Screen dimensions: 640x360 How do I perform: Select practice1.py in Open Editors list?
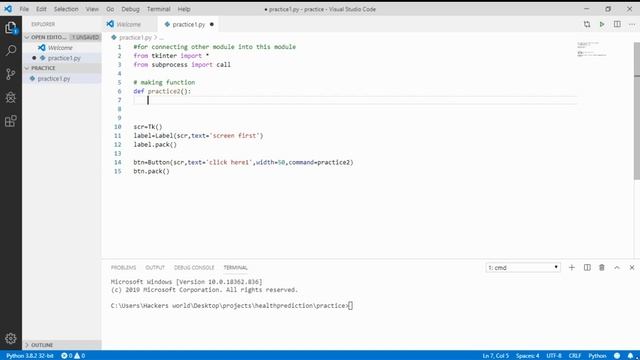pyautogui.click(x=62, y=58)
